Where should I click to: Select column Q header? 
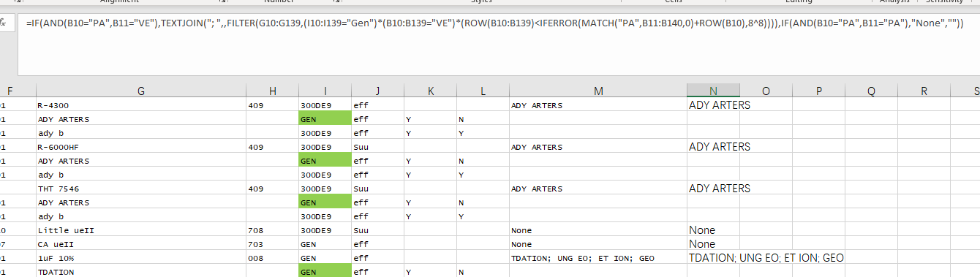[x=871, y=91]
